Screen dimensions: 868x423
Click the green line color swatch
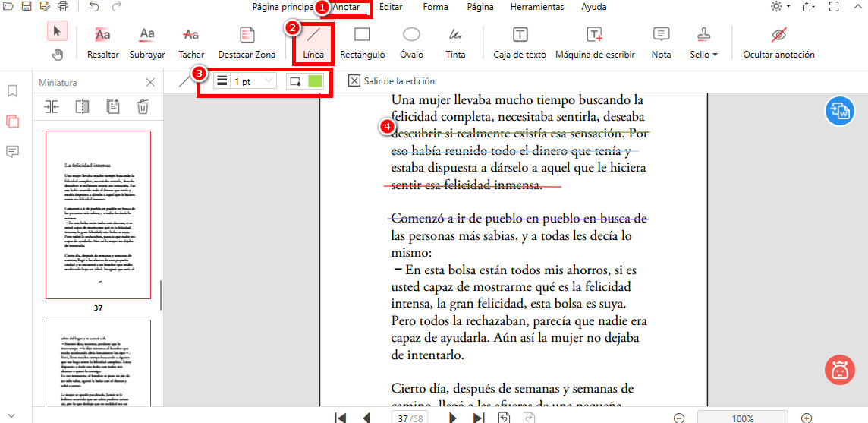[x=315, y=81]
